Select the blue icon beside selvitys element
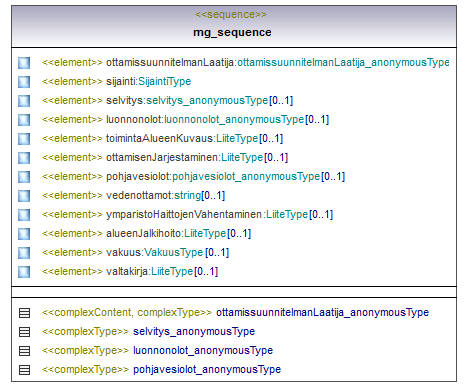Viewport: 467px width, 386px height. [x=24, y=101]
